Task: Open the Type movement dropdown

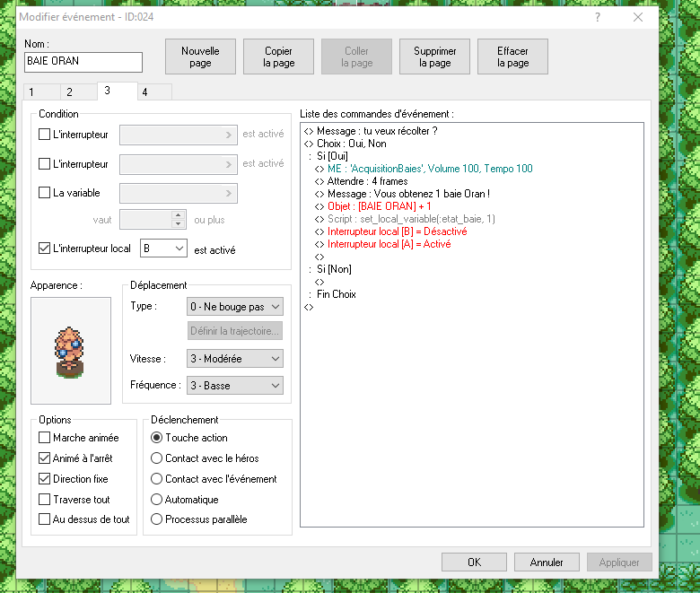Action: 235,307
